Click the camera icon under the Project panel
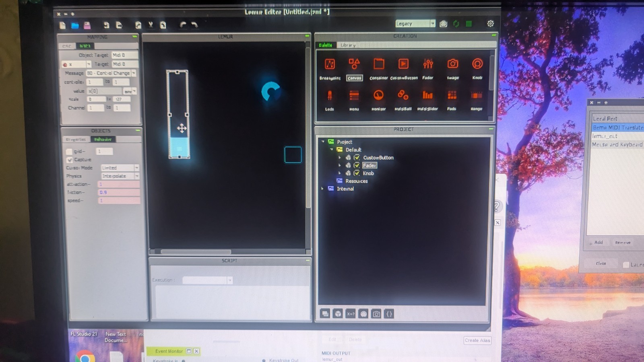This screenshot has width=644, height=362. coord(376,314)
